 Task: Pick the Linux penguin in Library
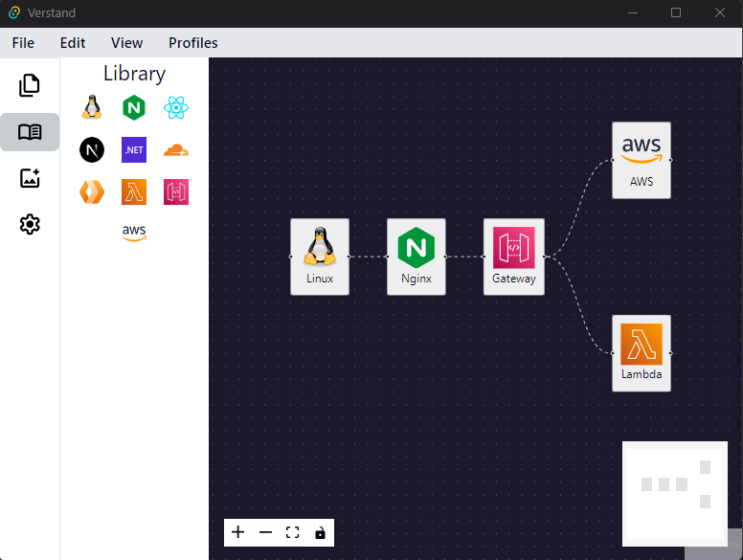[x=92, y=107]
